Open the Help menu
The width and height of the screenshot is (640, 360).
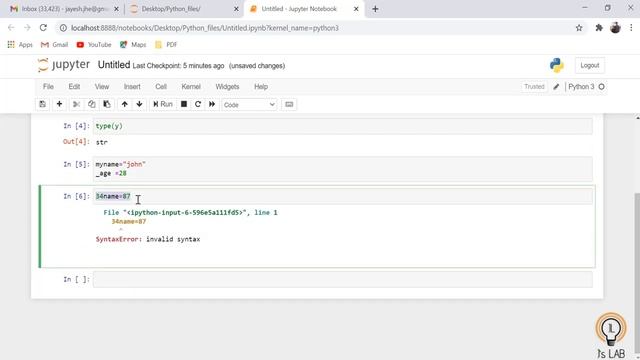pyautogui.click(x=261, y=87)
